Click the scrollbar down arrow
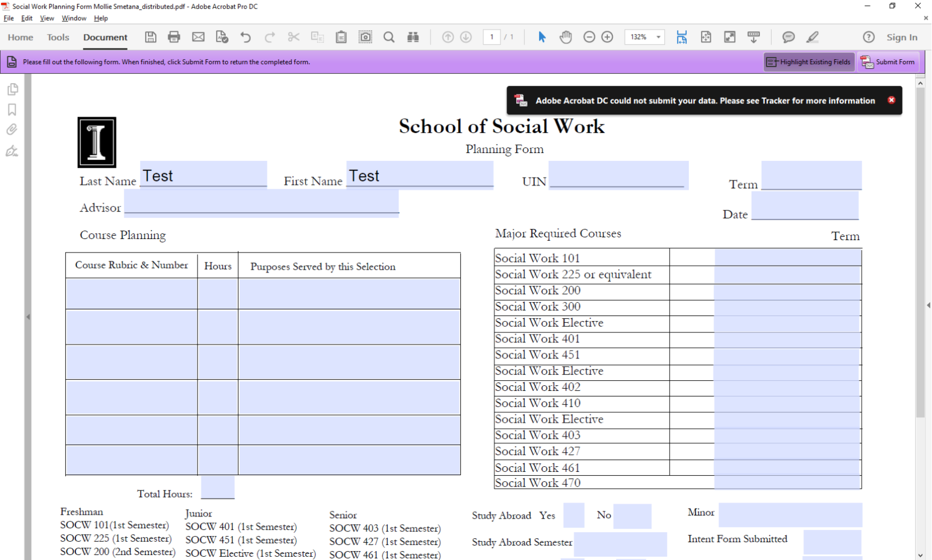 [x=920, y=555]
